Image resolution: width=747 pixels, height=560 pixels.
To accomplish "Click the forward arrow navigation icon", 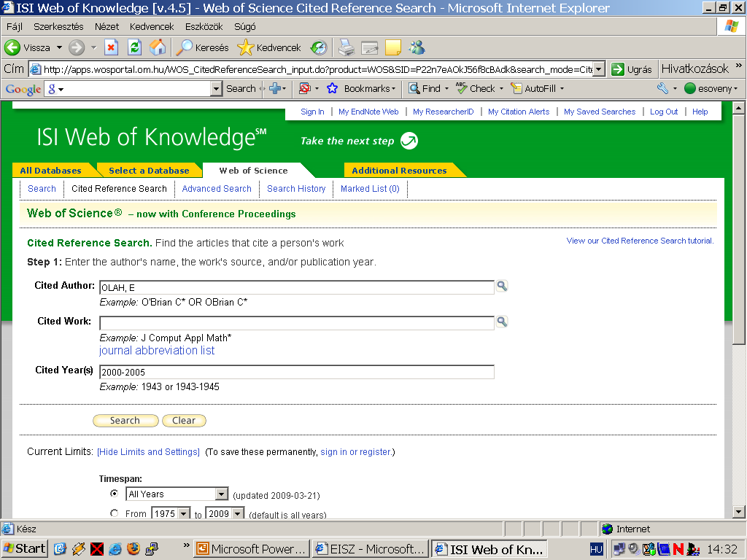I will pos(76,47).
